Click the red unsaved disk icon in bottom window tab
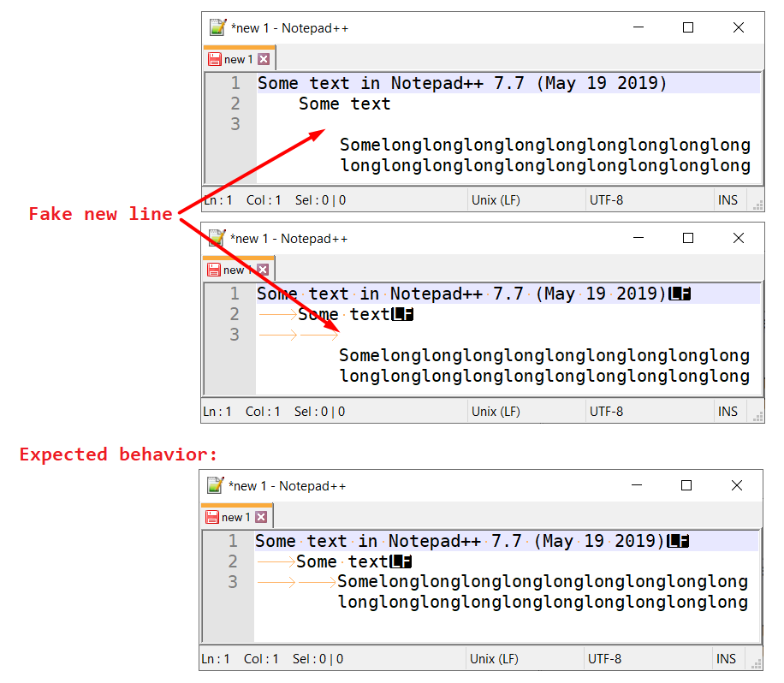784x683 pixels. click(x=212, y=517)
